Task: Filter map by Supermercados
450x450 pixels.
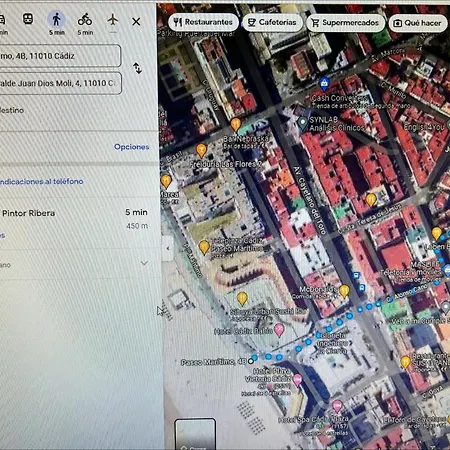Action: [x=346, y=23]
